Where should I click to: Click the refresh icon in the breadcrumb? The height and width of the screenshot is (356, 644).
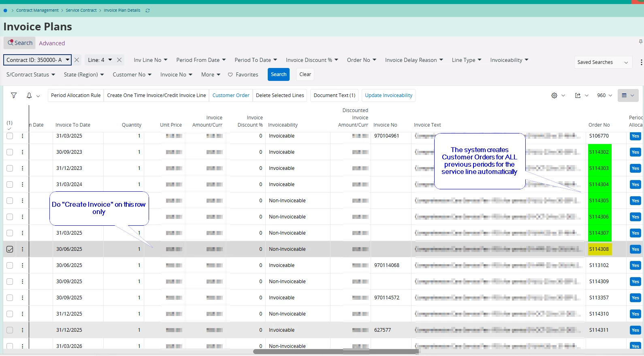pyautogui.click(x=147, y=11)
